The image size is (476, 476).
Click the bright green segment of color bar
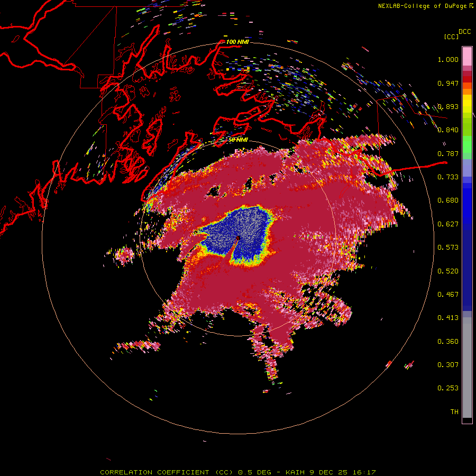(467, 144)
